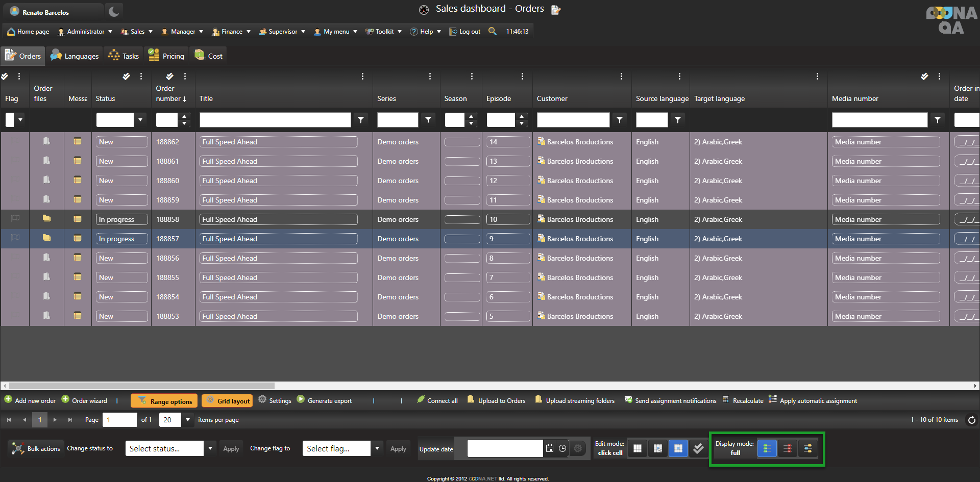Open messages icon for order 188862
This screenshot has height=482, width=980.
tap(78, 141)
